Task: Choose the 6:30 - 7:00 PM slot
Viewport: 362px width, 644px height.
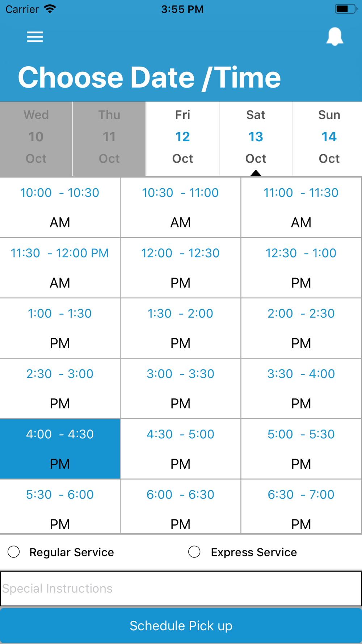Action: click(x=301, y=506)
